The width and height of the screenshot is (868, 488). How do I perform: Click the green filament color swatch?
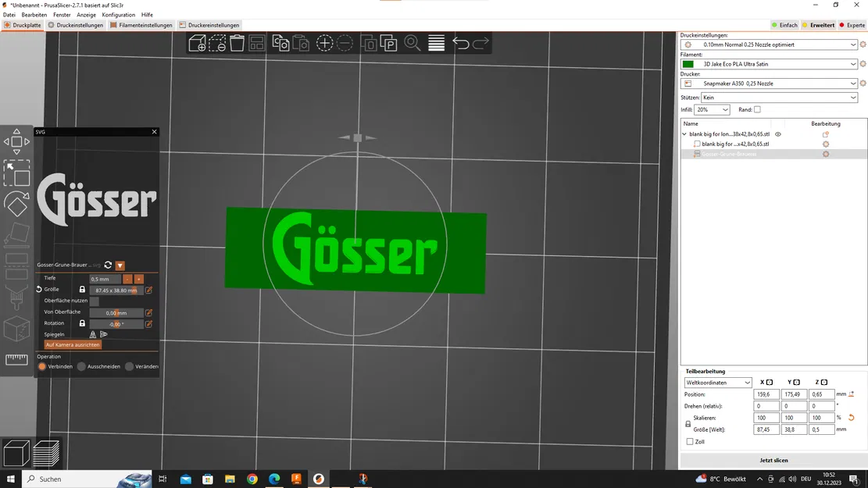pyautogui.click(x=688, y=64)
